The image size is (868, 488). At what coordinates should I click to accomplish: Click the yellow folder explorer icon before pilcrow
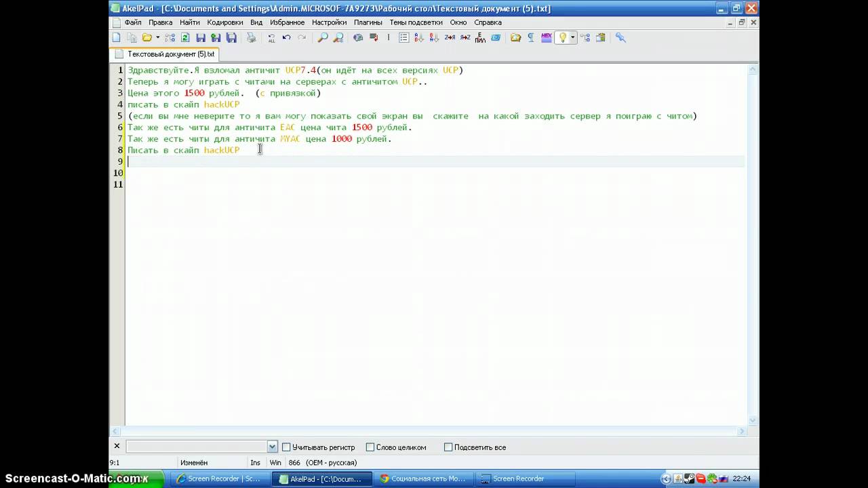pos(515,38)
